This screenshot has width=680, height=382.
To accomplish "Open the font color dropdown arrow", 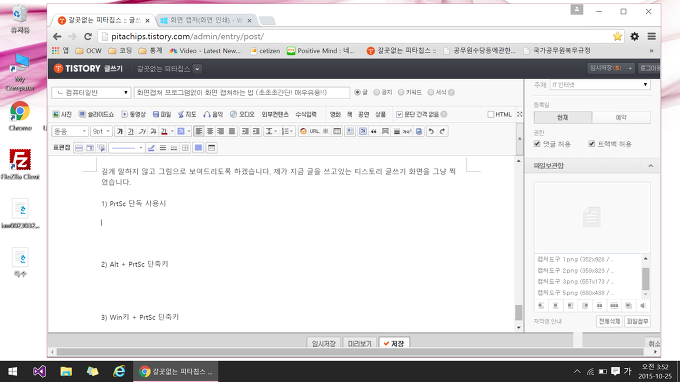I will point(172,131).
